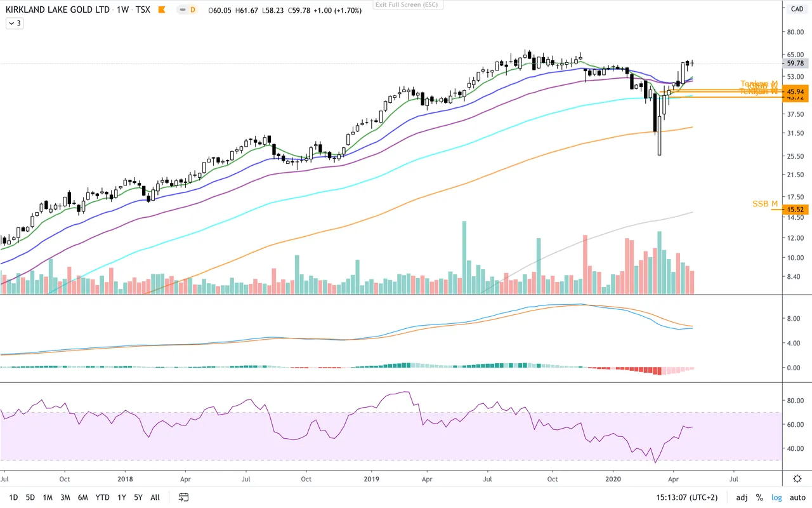Click the SSB M line label
The height and width of the screenshot is (508, 812).
point(765,204)
